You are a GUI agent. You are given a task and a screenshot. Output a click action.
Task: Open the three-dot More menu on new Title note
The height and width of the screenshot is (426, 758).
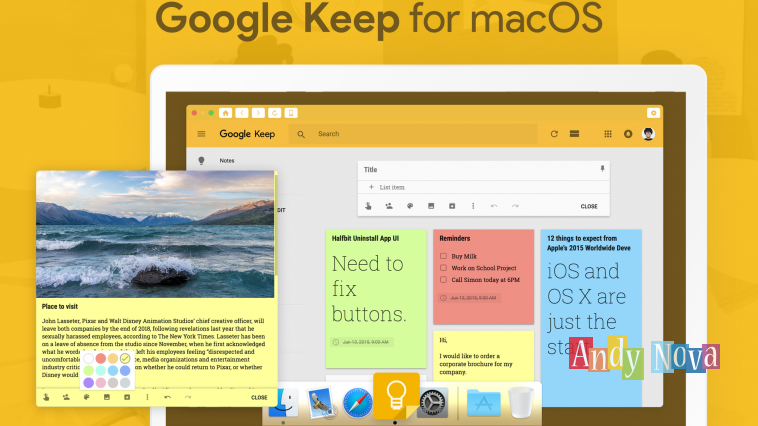[473, 206]
